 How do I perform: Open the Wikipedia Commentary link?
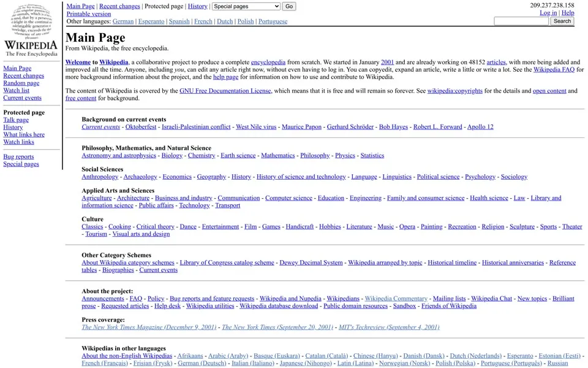(x=396, y=299)
